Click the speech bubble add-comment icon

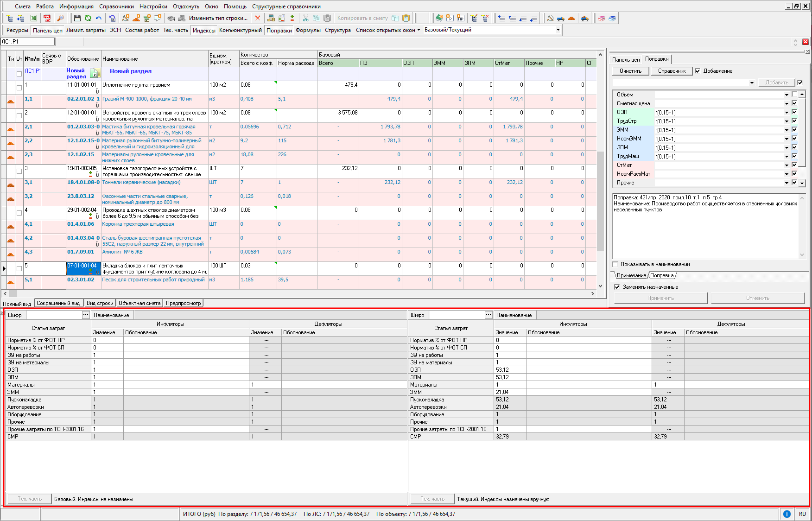158,18
